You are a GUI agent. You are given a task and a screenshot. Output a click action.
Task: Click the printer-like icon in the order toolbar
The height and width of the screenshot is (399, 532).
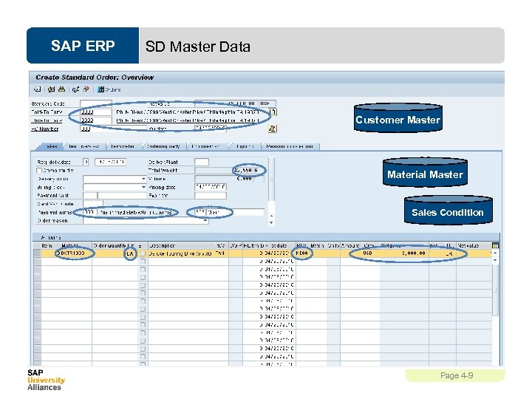click(61, 89)
